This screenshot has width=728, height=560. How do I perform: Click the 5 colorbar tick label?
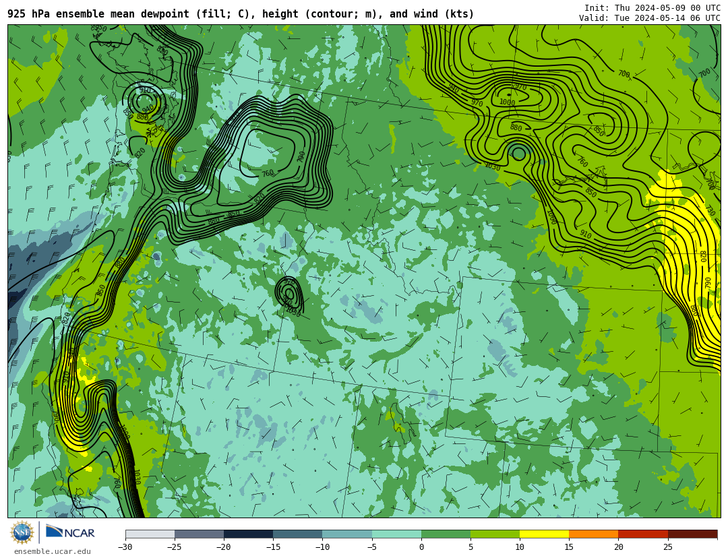pyautogui.click(x=471, y=547)
